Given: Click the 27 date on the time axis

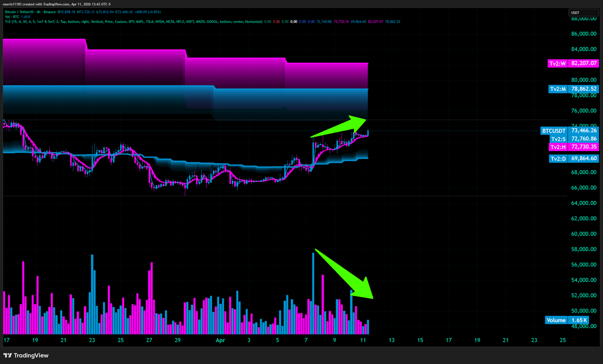Looking at the screenshot, I should [x=149, y=340].
